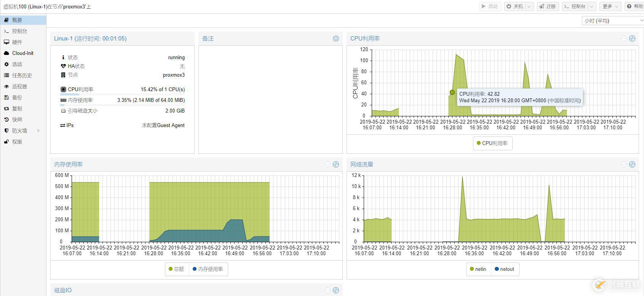Click the CPU chart highlighted data point
The width and height of the screenshot is (644, 296).
click(452, 92)
